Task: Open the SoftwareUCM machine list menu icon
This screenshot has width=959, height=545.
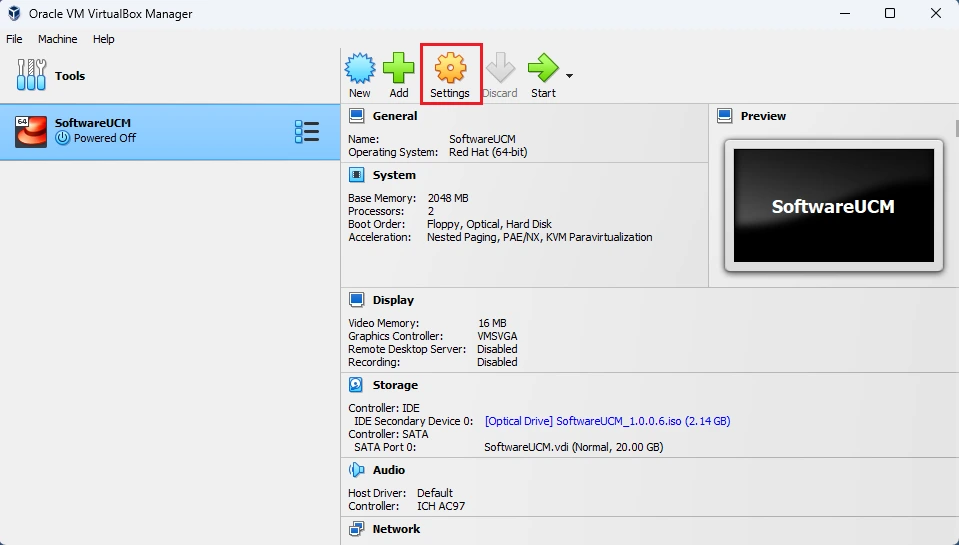Action: coord(307,132)
